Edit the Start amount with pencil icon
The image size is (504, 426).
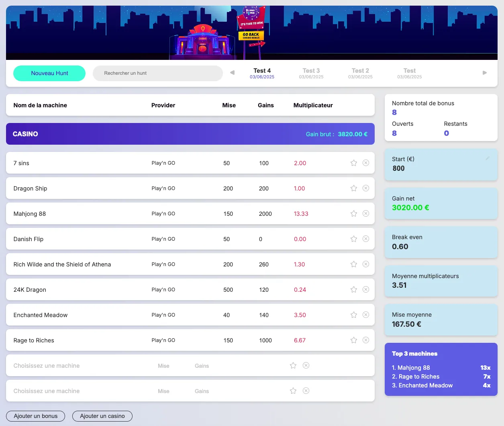click(x=488, y=158)
